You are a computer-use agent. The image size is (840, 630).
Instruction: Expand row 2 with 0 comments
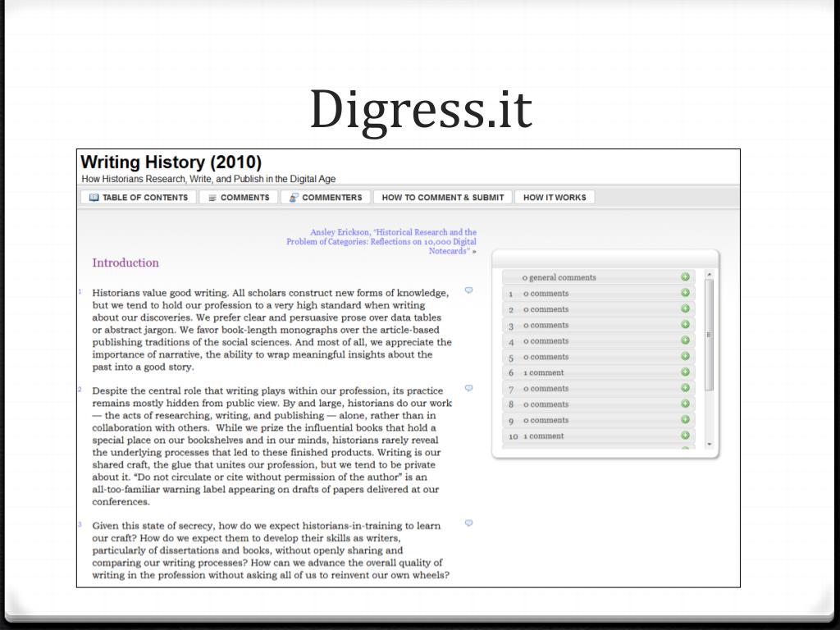598,309
